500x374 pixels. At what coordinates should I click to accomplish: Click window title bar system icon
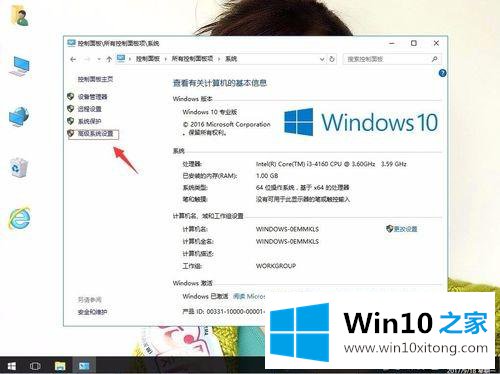tap(71, 43)
